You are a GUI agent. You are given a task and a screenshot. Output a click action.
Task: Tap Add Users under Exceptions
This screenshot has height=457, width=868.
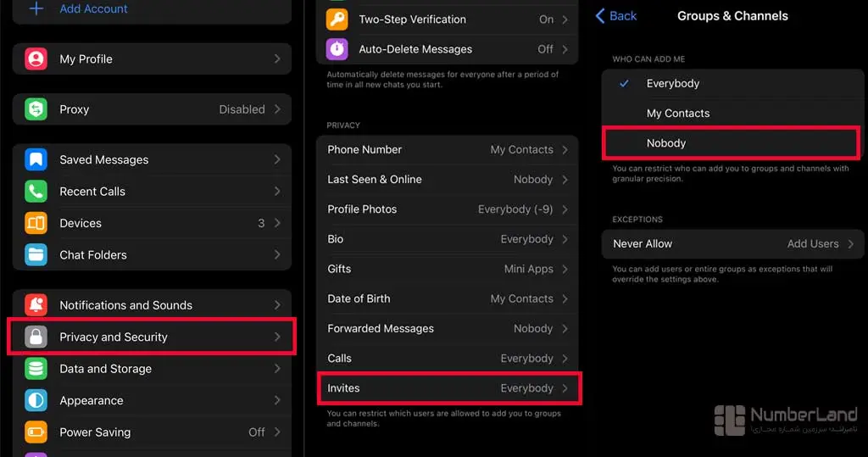click(813, 243)
